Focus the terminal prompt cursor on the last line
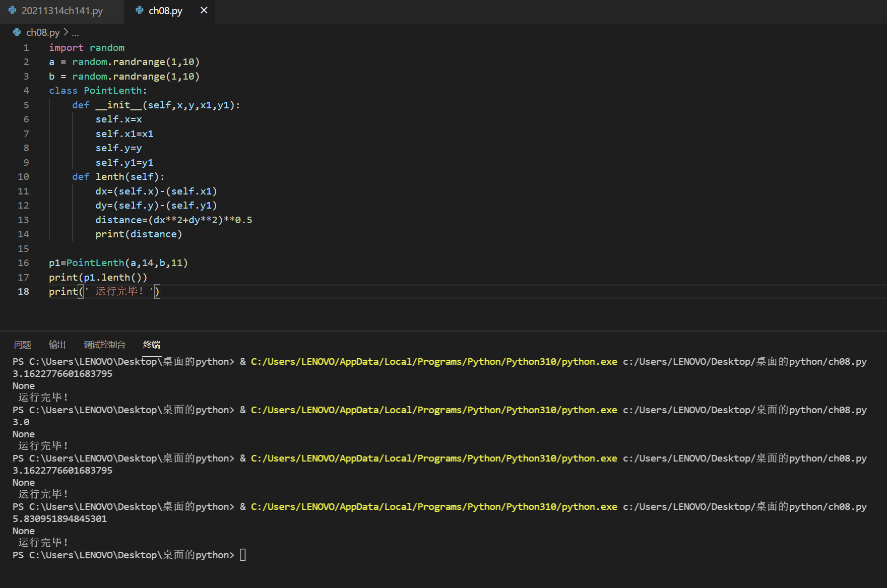The height and width of the screenshot is (588, 887). click(243, 555)
